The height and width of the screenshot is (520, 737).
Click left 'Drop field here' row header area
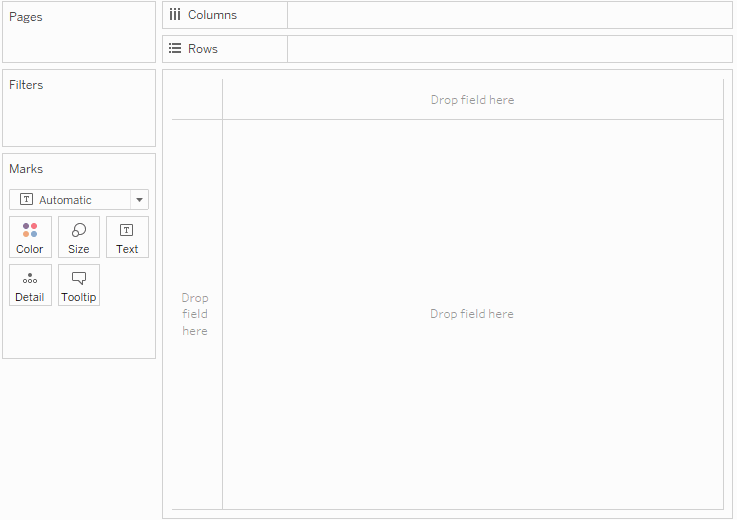pos(195,314)
